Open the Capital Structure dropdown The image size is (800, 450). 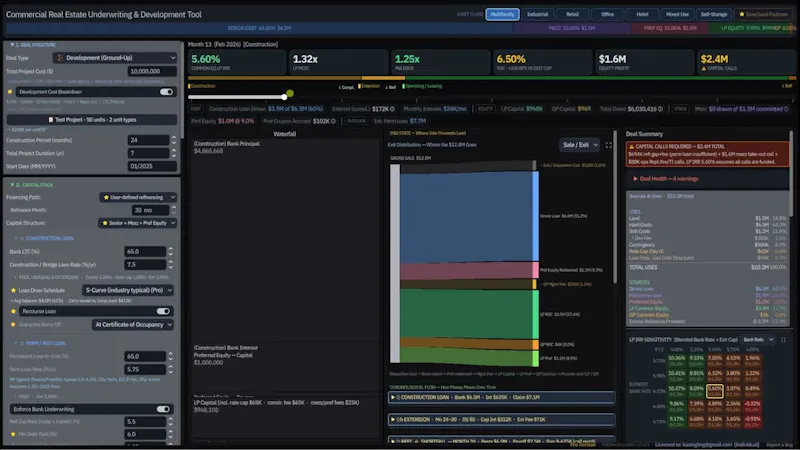pyautogui.click(x=137, y=223)
